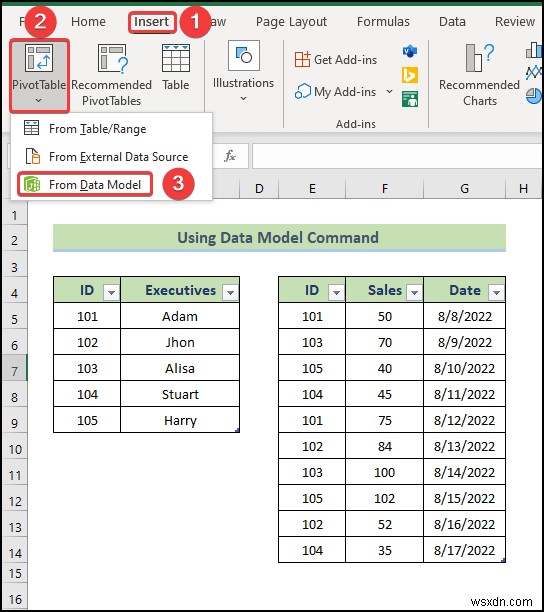Select row 12 header
Screen dimensions: 544x612
(15, 498)
